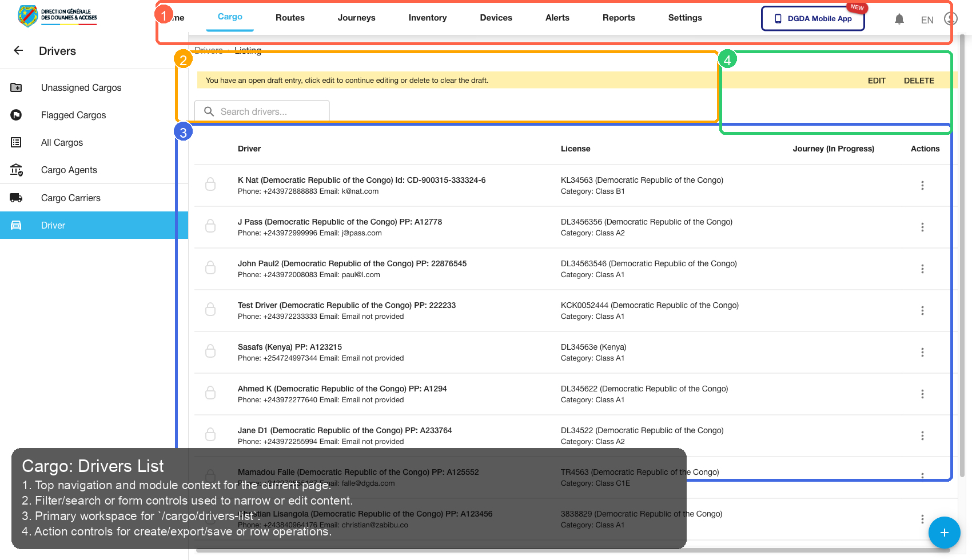
Task: Go back using the arrow beside Drivers
Action: tap(18, 50)
